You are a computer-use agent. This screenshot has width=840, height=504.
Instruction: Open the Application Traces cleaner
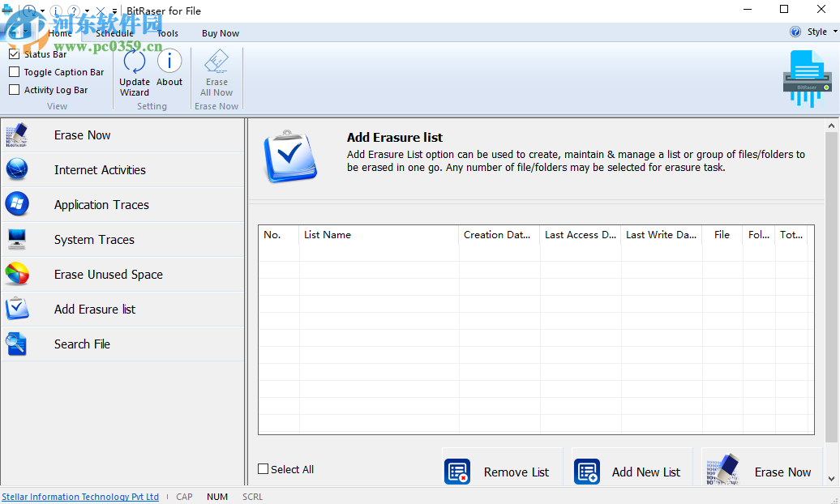pyautogui.click(x=101, y=204)
